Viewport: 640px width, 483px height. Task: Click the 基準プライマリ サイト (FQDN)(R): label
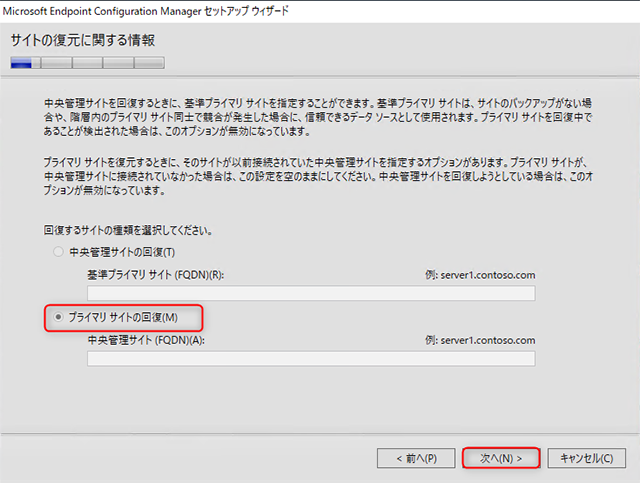point(155,274)
